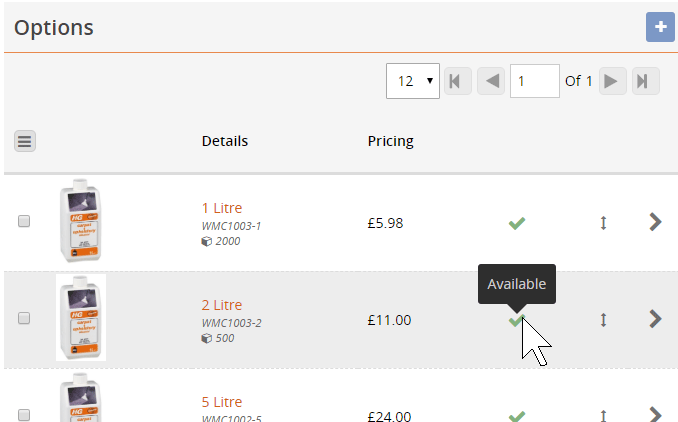Click the reorder arrow for 2 Litre

(603, 320)
